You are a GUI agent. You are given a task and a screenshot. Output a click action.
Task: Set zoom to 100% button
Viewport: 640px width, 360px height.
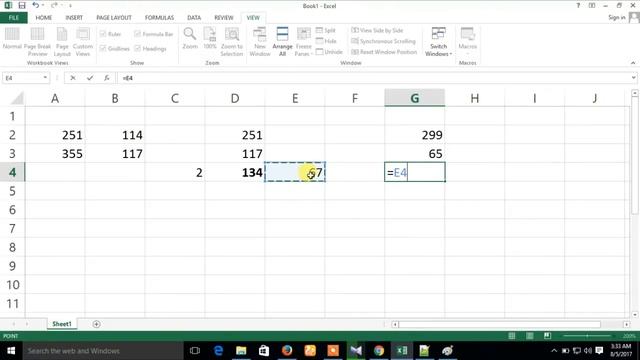tap(210, 39)
